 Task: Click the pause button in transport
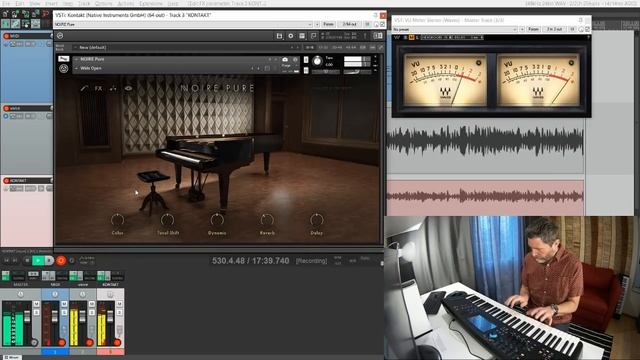49,260
